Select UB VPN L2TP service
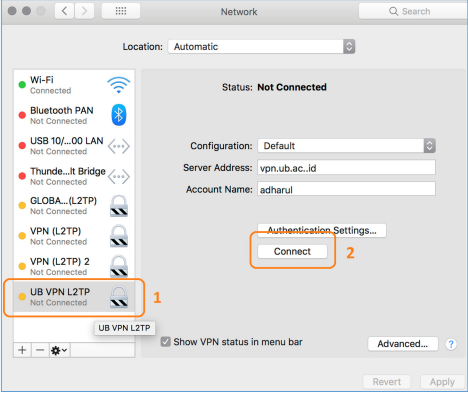The image size is (468, 393). coord(74,297)
